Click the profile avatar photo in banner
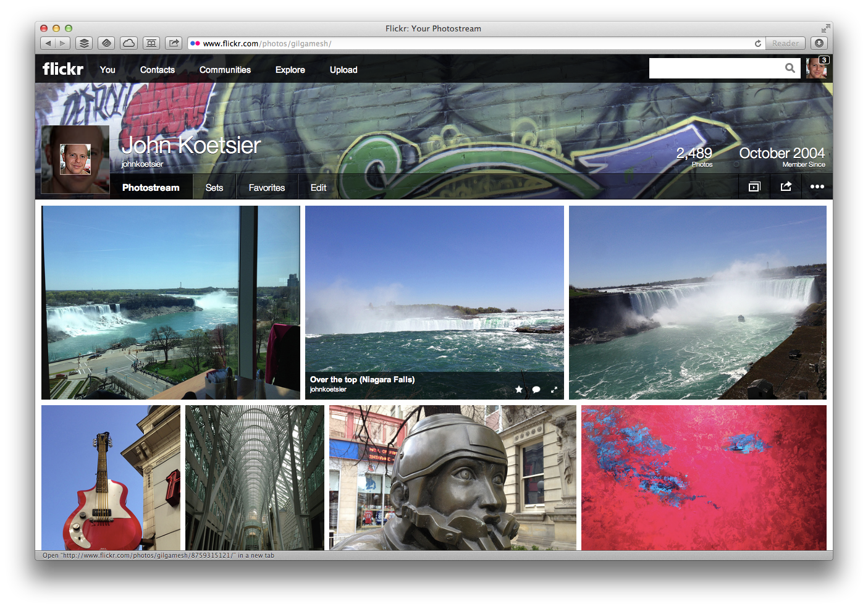Viewport: 868px width, 609px height. tap(75, 159)
